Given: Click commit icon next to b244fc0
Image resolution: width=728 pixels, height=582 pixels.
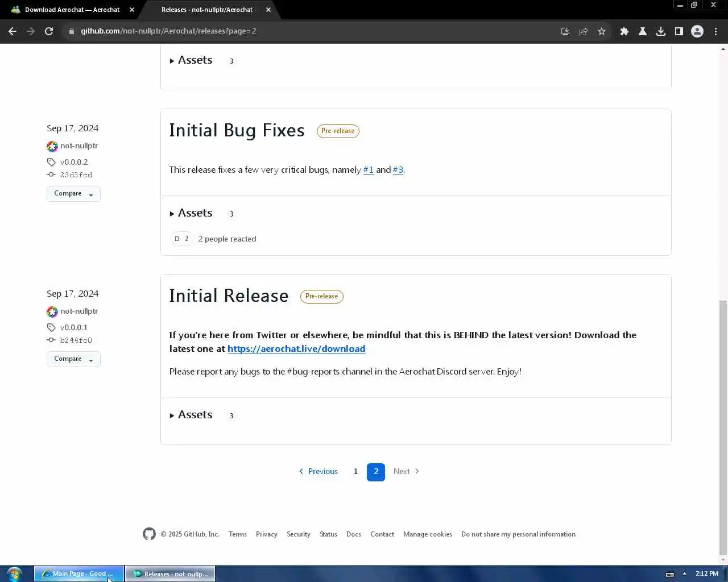Looking at the screenshot, I should (51, 340).
